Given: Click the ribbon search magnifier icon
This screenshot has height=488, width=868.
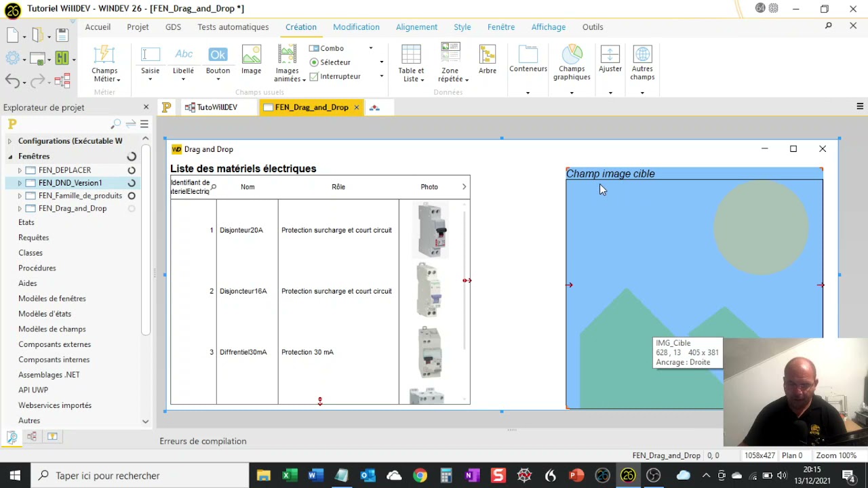Looking at the screenshot, I should coord(828,26).
